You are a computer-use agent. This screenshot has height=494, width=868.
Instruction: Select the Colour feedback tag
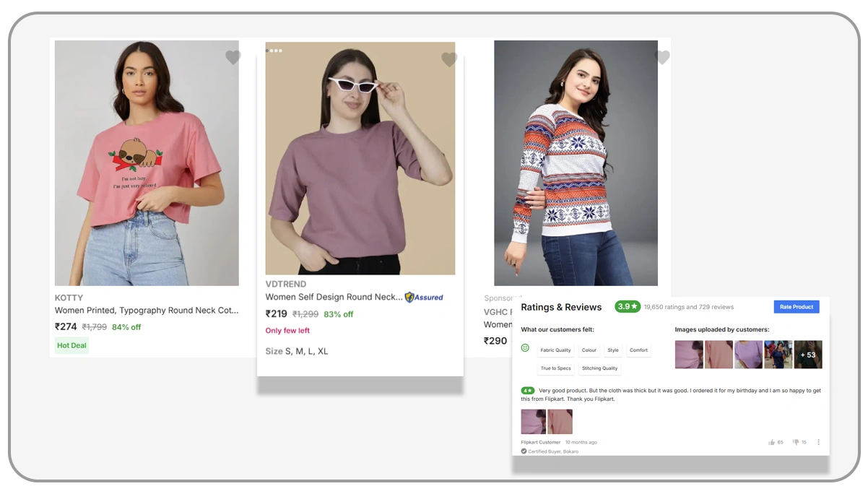pyautogui.click(x=589, y=350)
